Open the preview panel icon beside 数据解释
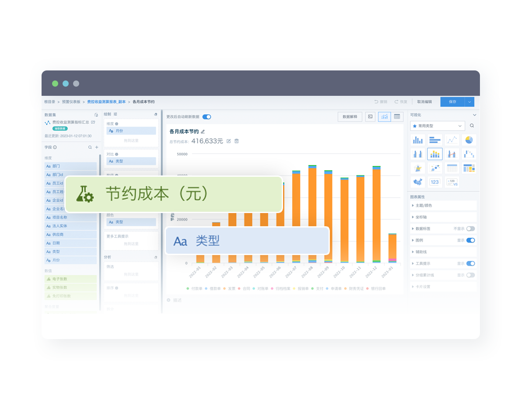This screenshot has height=420, width=525. (x=370, y=117)
